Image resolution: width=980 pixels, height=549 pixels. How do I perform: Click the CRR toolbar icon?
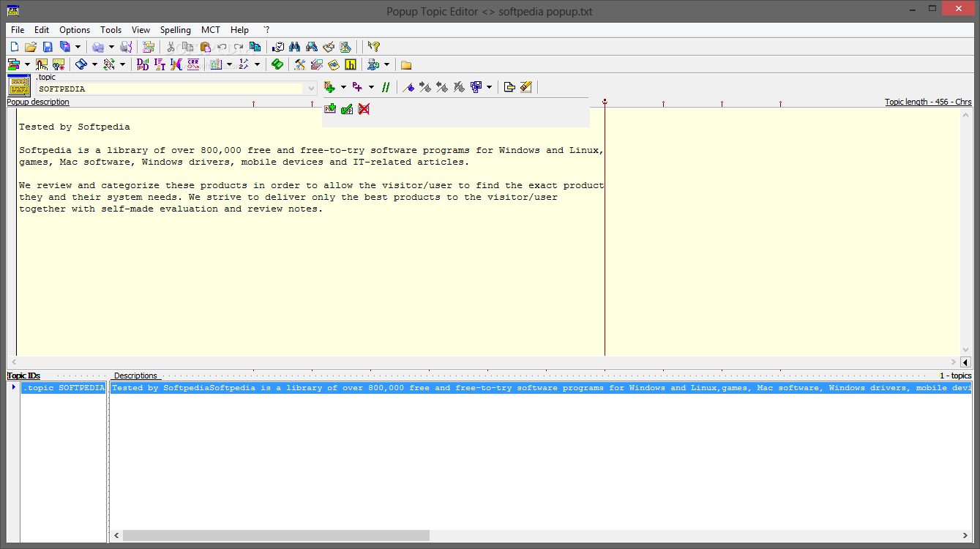point(193,64)
